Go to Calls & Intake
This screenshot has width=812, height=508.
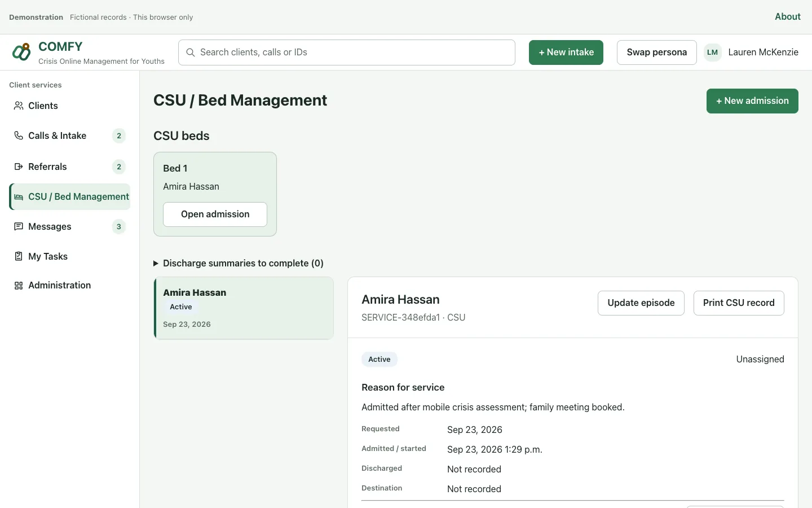point(69,135)
